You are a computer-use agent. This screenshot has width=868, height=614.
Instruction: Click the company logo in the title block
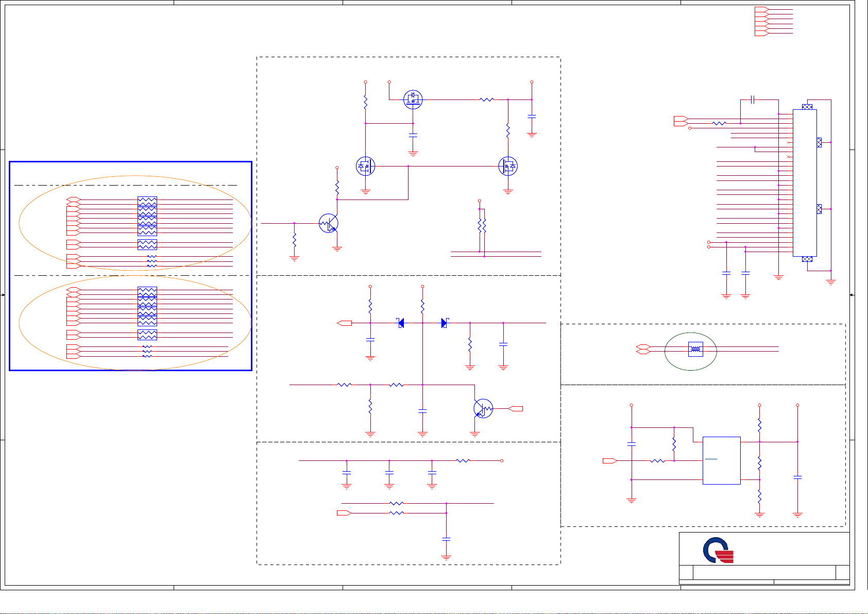coord(718,551)
